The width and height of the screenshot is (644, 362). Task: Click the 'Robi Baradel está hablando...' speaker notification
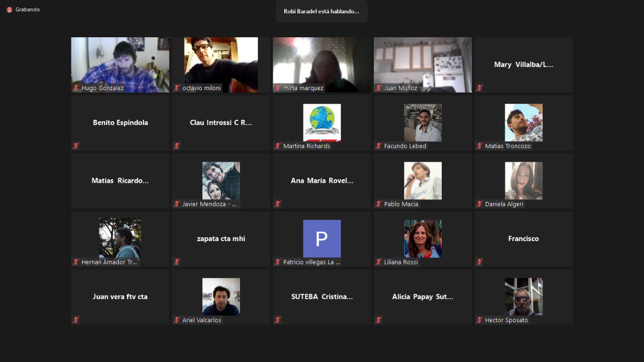coord(321,11)
